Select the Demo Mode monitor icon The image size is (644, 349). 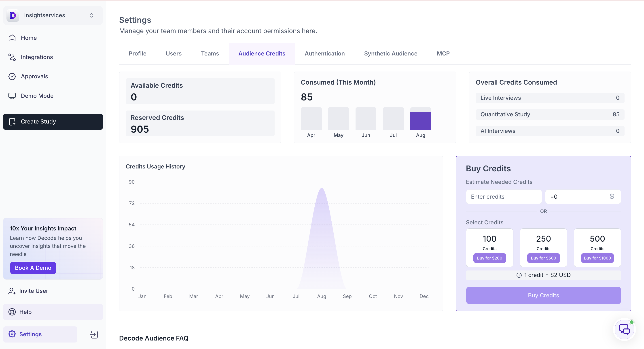click(12, 96)
